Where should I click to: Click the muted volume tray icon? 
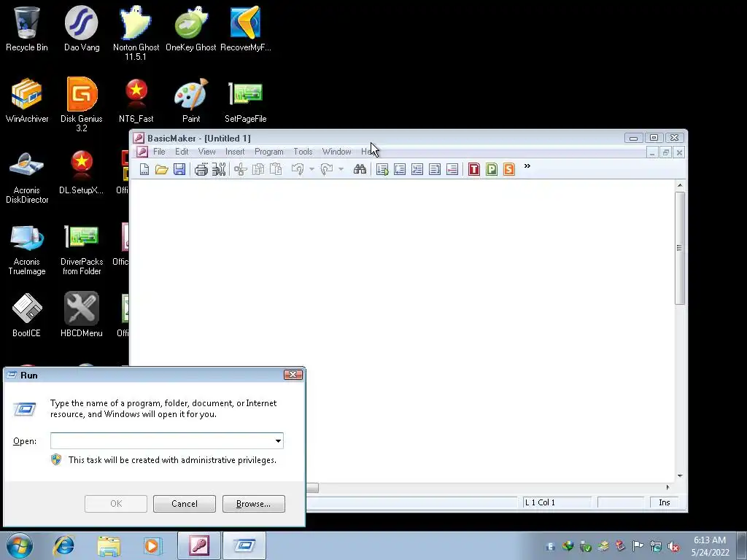673,547
